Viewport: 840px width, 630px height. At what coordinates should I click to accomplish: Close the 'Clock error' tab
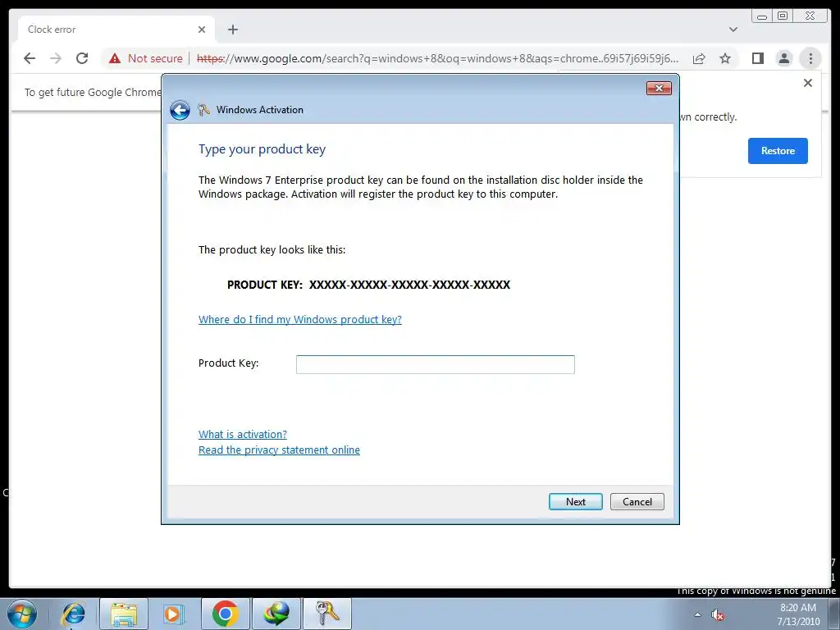coord(202,30)
